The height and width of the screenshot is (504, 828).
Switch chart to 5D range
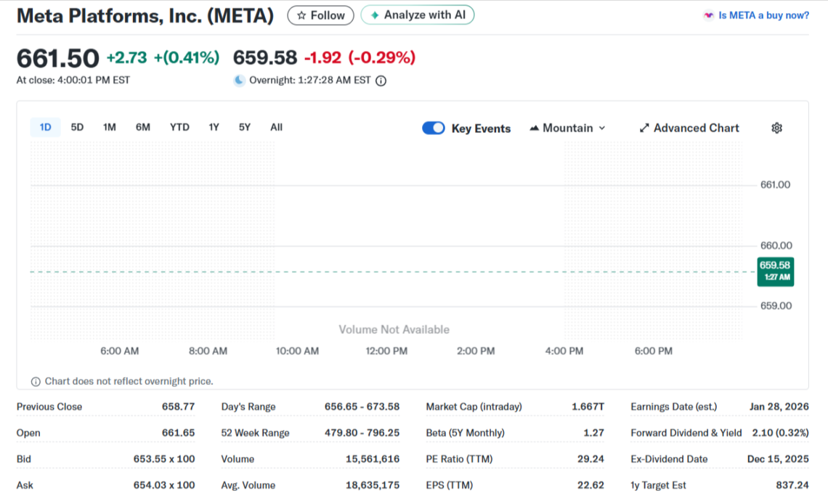pos(77,127)
